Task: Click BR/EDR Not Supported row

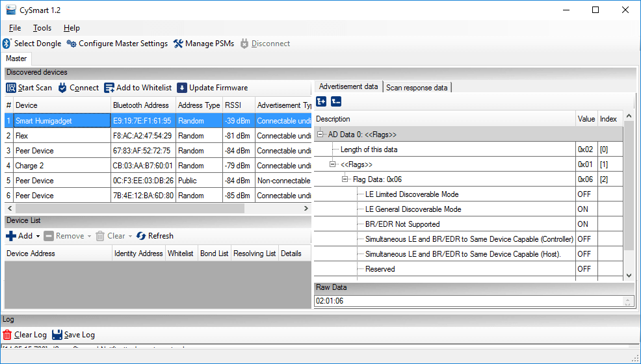Action: pos(469,224)
